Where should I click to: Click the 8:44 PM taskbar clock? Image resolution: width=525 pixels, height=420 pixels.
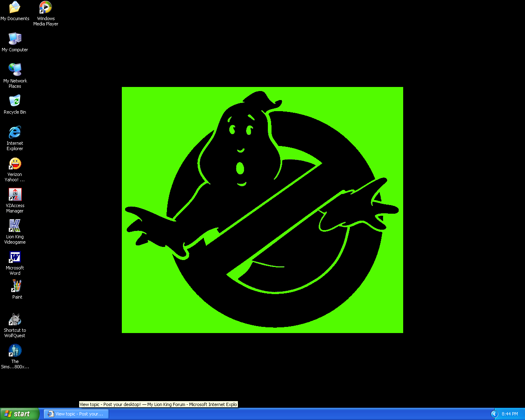pyautogui.click(x=510, y=414)
